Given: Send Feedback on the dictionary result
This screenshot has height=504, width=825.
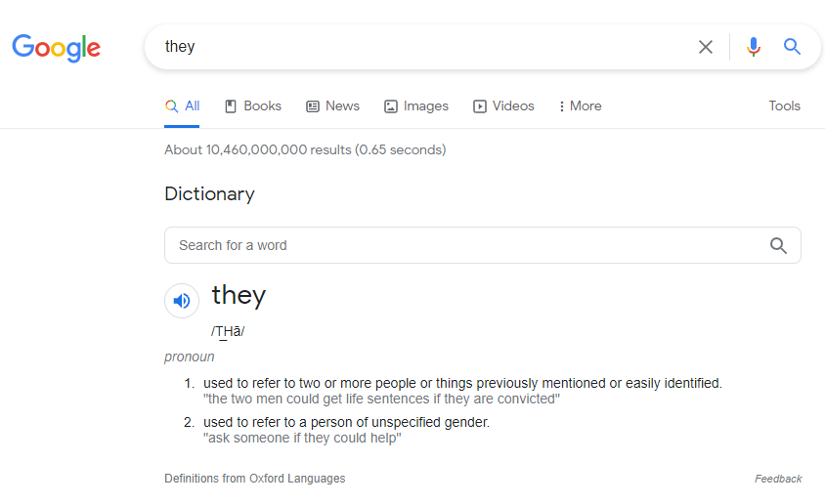Looking at the screenshot, I should point(778,479).
